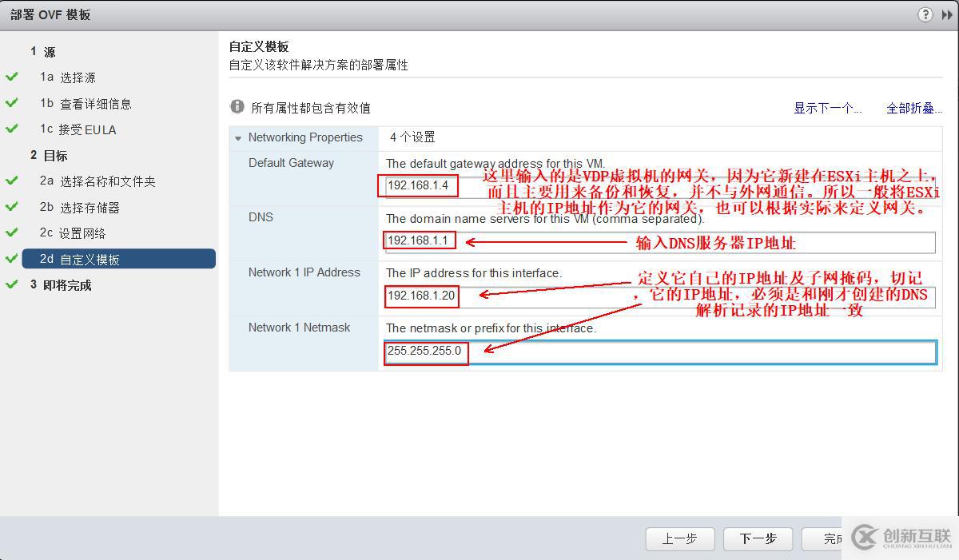Click the DNS server input field
This screenshot has height=560, width=959.
pos(659,241)
